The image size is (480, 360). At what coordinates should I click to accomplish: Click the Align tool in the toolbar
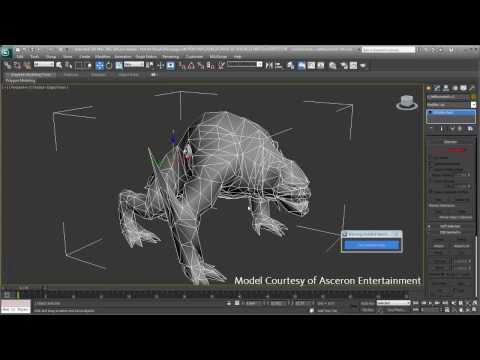[278, 65]
